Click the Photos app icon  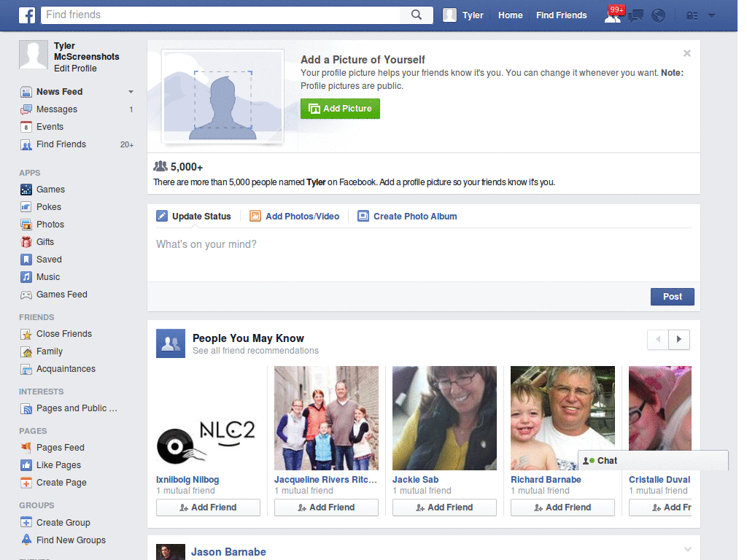26,225
